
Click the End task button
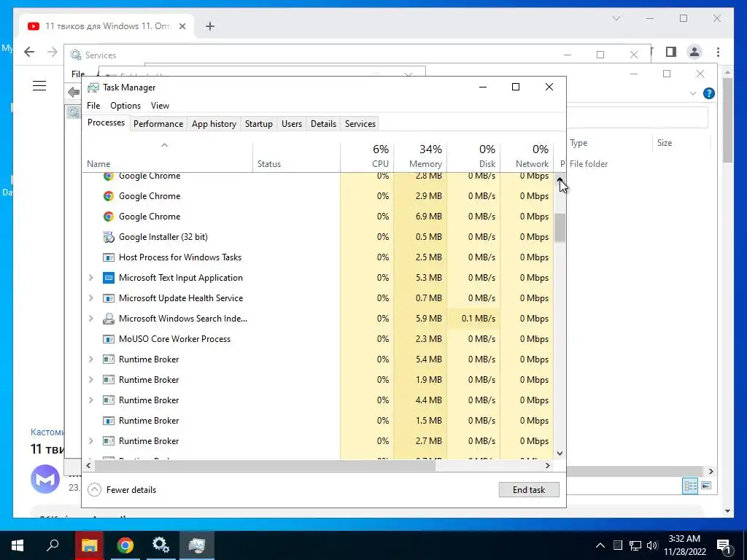tap(529, 489)
